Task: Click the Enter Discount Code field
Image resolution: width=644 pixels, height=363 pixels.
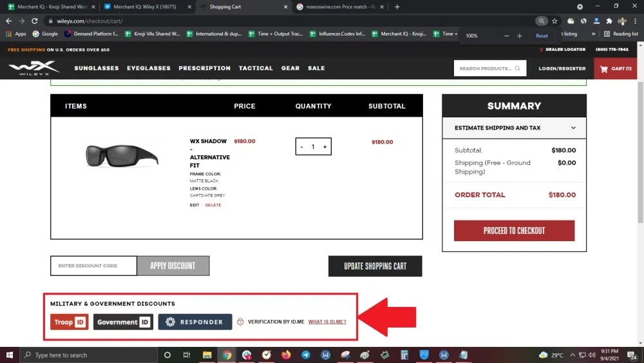Action: point(93,266)
